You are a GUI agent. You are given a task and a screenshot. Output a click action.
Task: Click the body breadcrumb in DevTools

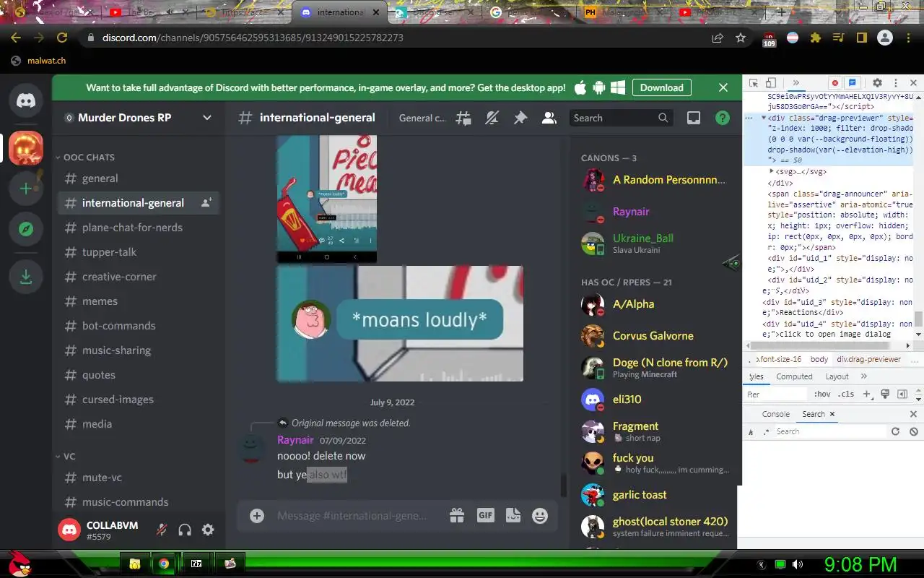click(819, 359)
